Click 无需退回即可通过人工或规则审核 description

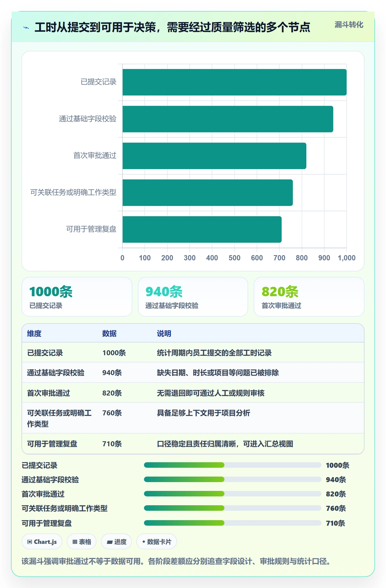211,393
